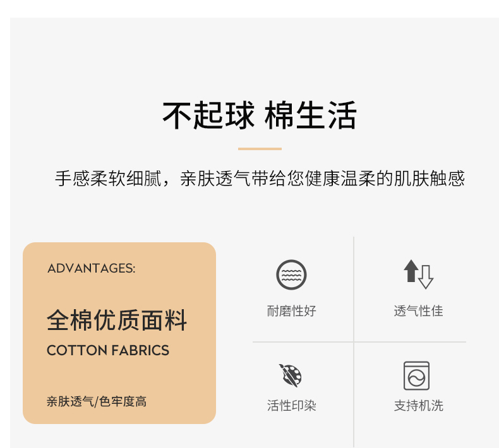
Task: Select the 支持机洗 label
Action: 419,405
